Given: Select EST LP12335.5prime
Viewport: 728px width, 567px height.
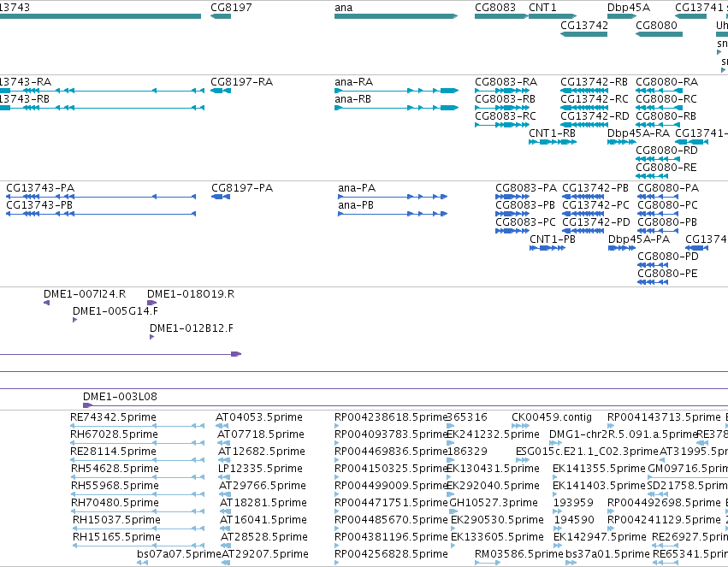Looking at the screenshot, I should pyautogui.click(x=224, y=477).
